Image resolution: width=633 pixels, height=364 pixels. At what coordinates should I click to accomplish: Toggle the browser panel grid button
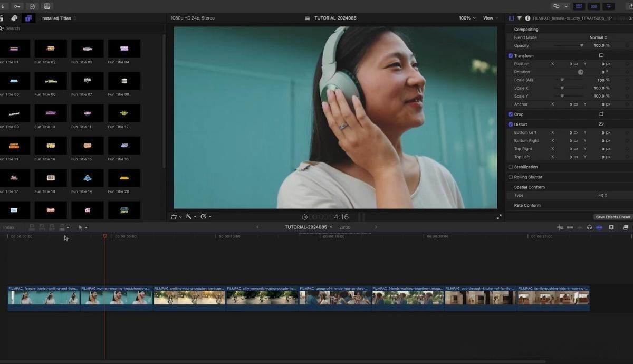tap(579, 6)
